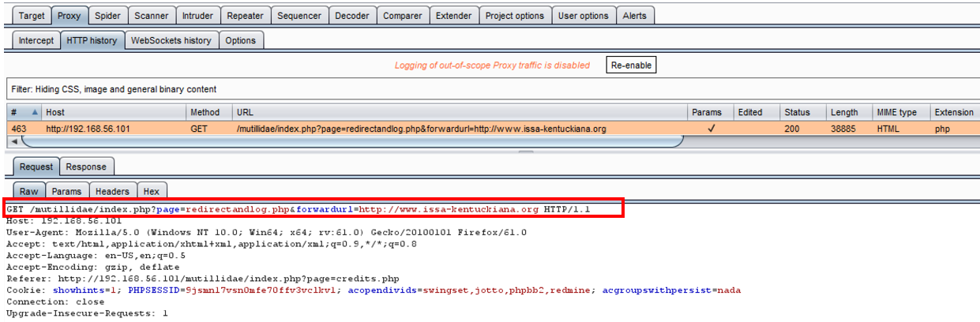Switch to the Decoder tab
Image resolution: width=980 pixels, height=322 pixels.
click(x=351, y=15)
